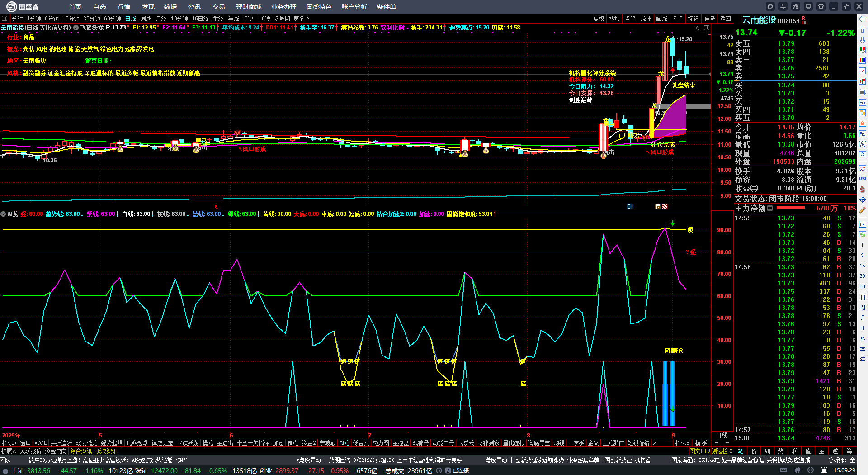Open the 国盛特色 menu
The image size is (868, 475).
[x=319, y=7]
